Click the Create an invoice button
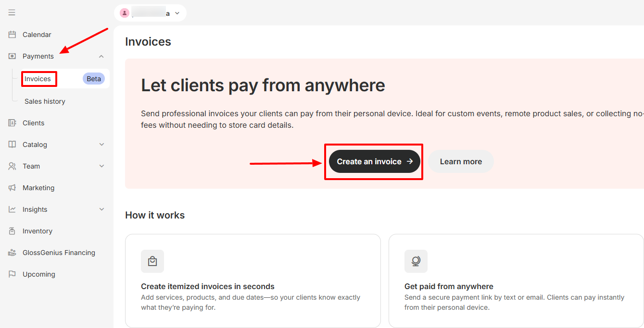 pyautogui.click(x=374, y=161)
